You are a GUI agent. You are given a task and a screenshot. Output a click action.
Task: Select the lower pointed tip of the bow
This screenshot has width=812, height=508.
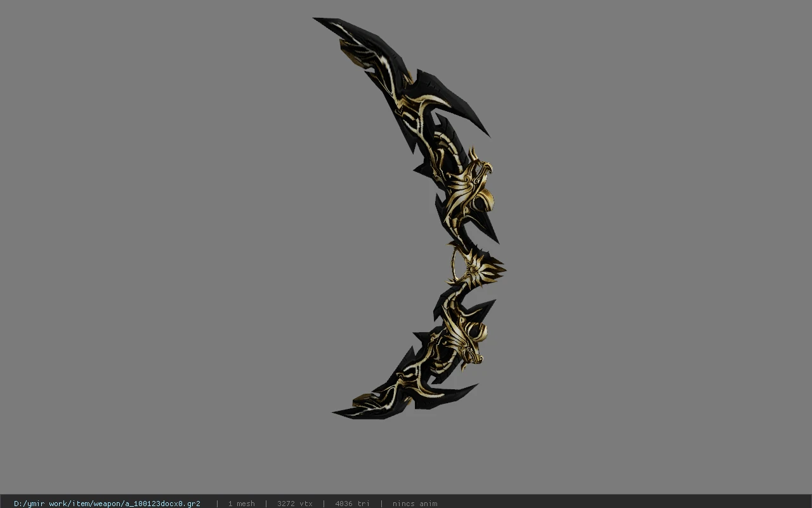[x=338, y=413]
